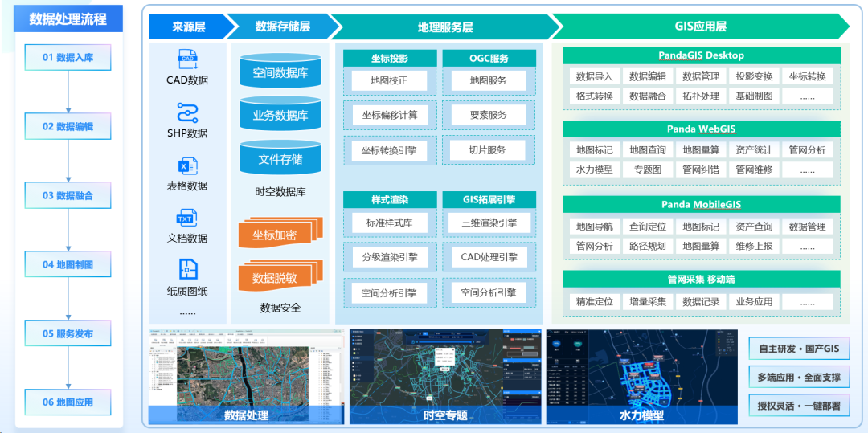Select the 表格数据 spreadsheet icon
This screenshot has height=433, width=868.
pos(187,165)
